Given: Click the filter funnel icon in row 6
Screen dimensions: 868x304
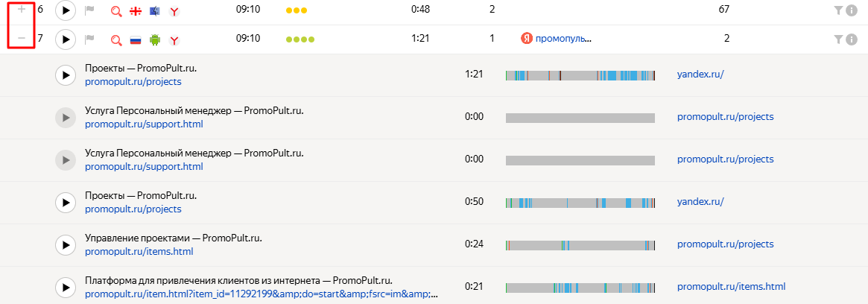Looking at the screenshot, I should [839, 10].
